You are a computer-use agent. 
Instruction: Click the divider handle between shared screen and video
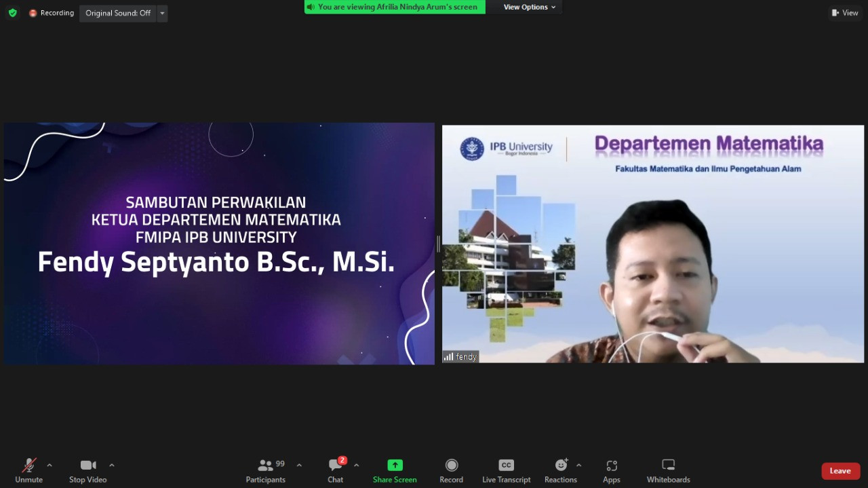pyautogui.click(x=438, y=244)
